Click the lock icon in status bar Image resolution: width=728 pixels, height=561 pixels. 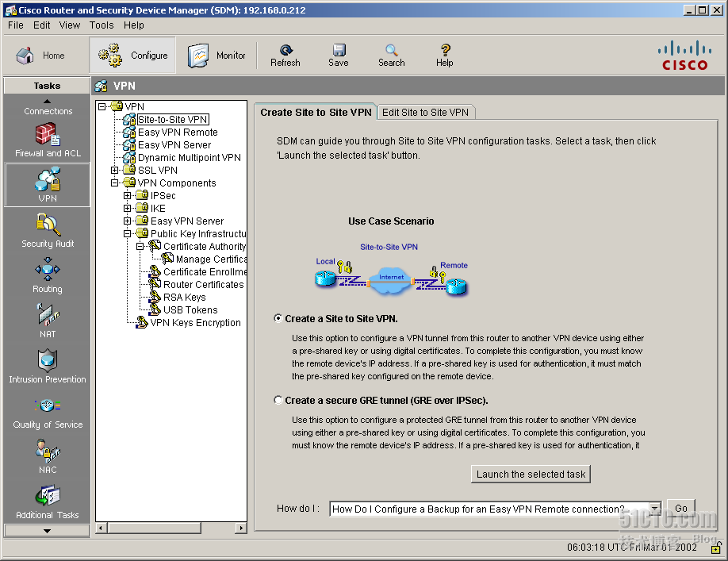(716, 548)
